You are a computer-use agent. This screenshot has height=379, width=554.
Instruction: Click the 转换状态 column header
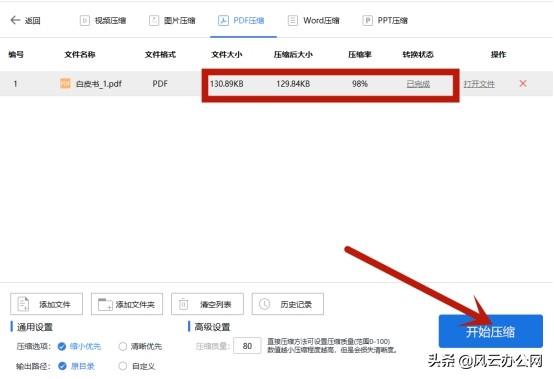pos(418,54)
